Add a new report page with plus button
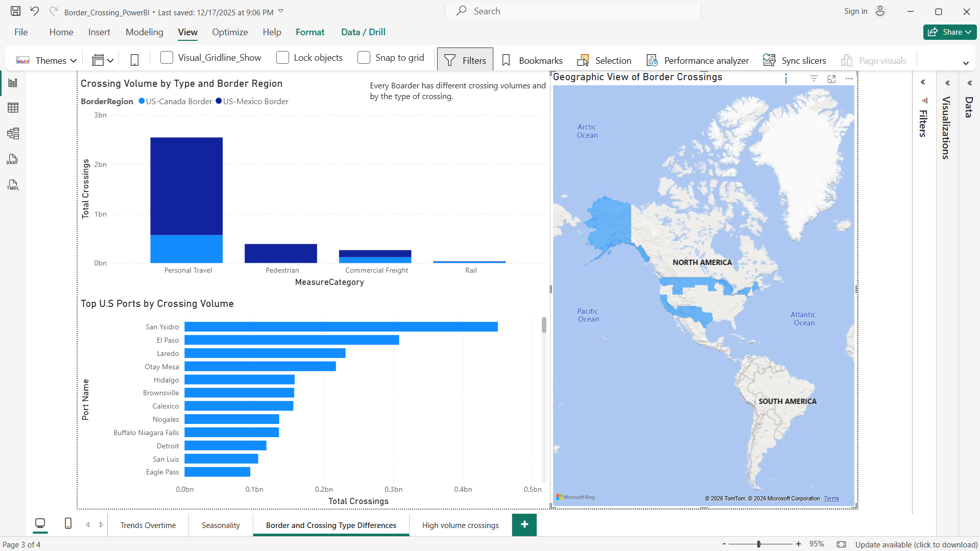 pyautogui.click(x=524, y=524)
